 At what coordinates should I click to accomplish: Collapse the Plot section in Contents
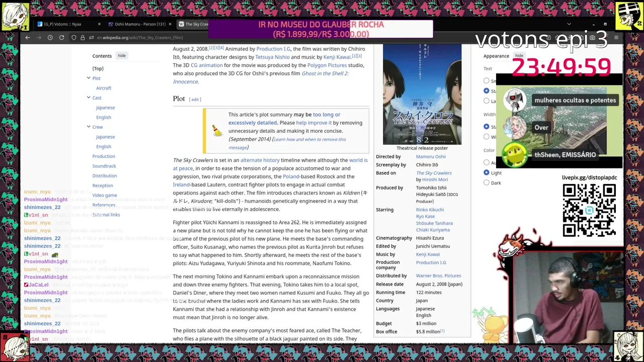click(89, 78)
